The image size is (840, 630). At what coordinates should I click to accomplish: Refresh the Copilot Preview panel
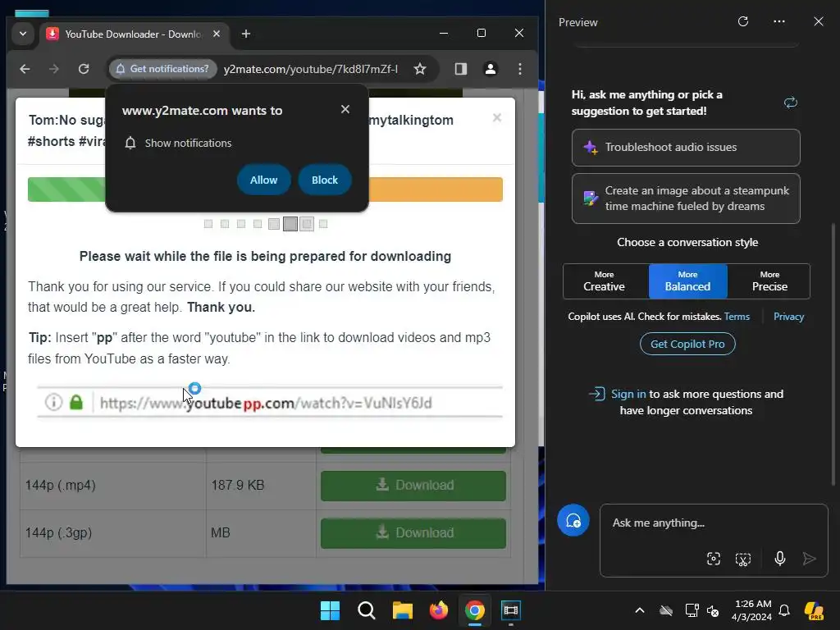tap(743, 21)
